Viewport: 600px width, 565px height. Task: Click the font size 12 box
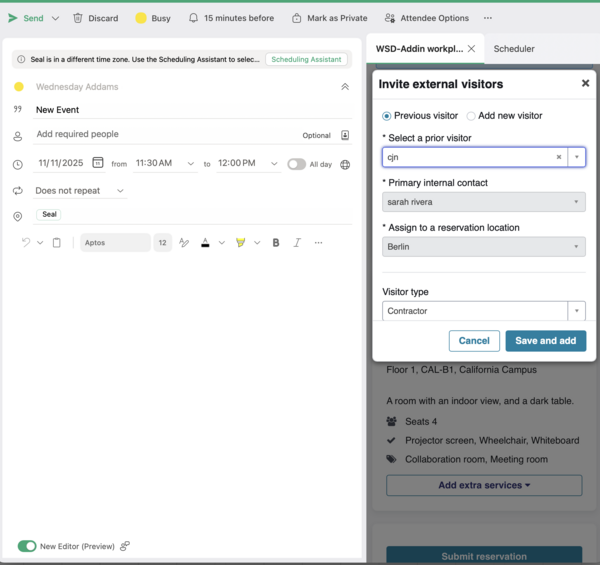pos(163,243)
